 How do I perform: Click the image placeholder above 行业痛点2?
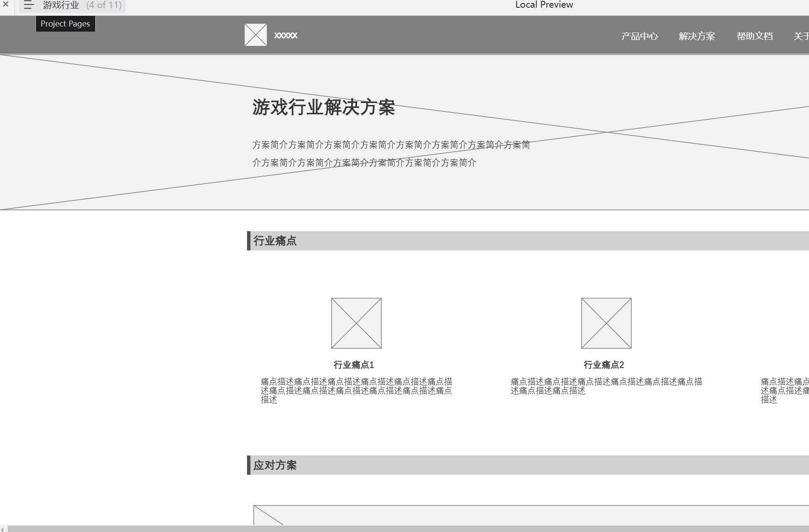pyautogui.click(x=606, y=323)
